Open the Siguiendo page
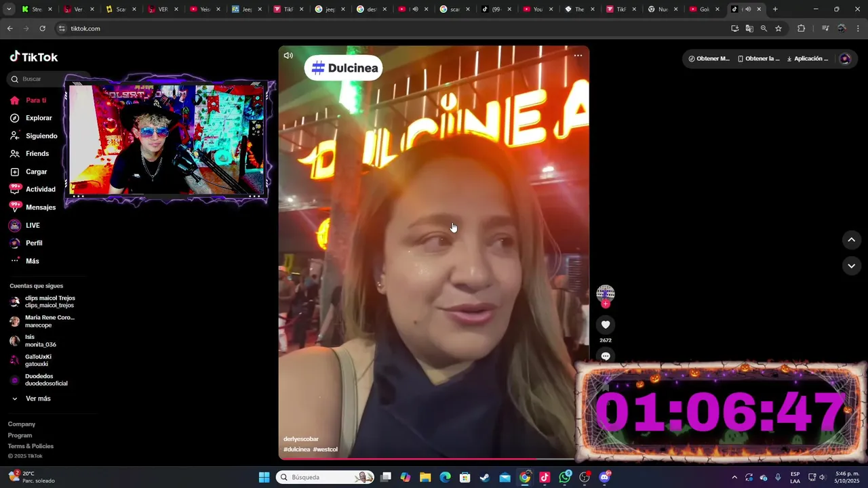The width and height of the screenshot is (868, 488). coord(41,136)
